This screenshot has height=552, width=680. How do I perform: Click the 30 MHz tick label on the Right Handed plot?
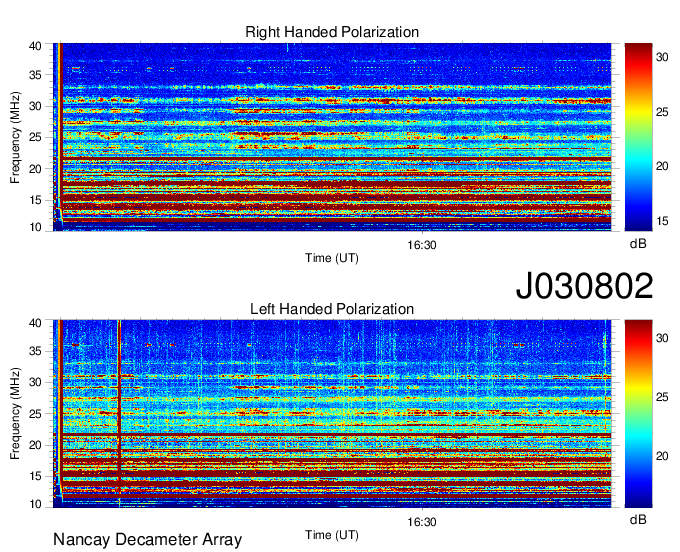[x=35, y=106]
